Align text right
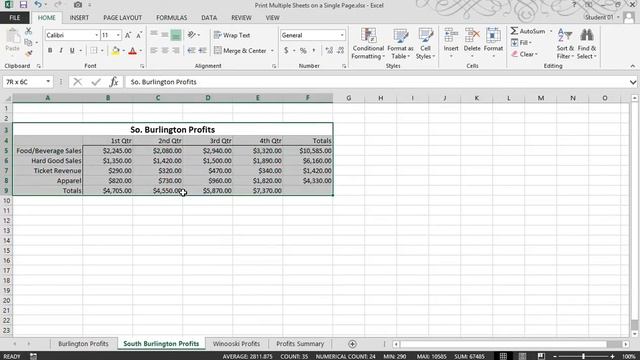640x360 pixels. (176, 51)
